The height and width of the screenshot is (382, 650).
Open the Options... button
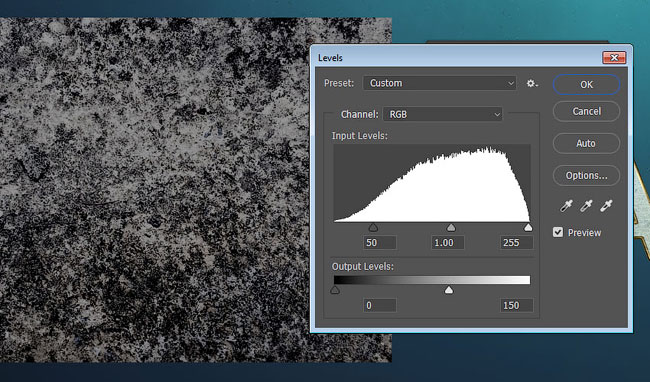pyautogui.click(x=586, y=176)
